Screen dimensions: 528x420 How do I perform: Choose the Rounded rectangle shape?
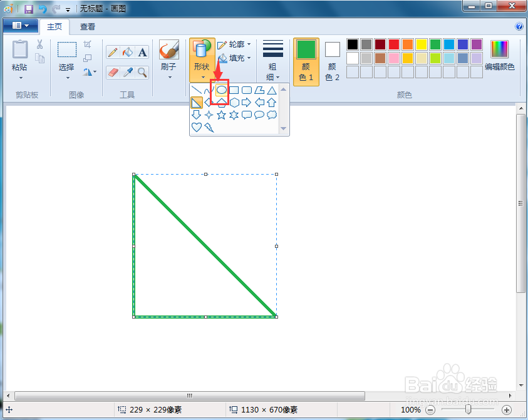[247, 90]
